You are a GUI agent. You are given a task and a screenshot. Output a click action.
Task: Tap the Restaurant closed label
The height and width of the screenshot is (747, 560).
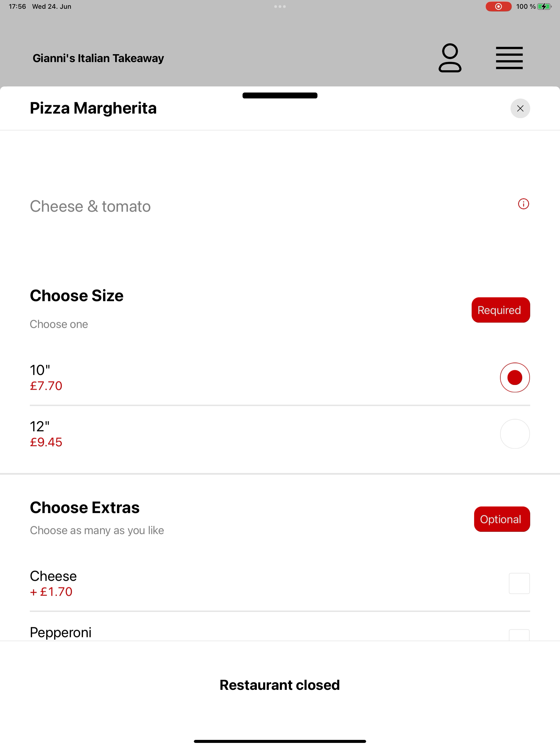coord(280,685)
